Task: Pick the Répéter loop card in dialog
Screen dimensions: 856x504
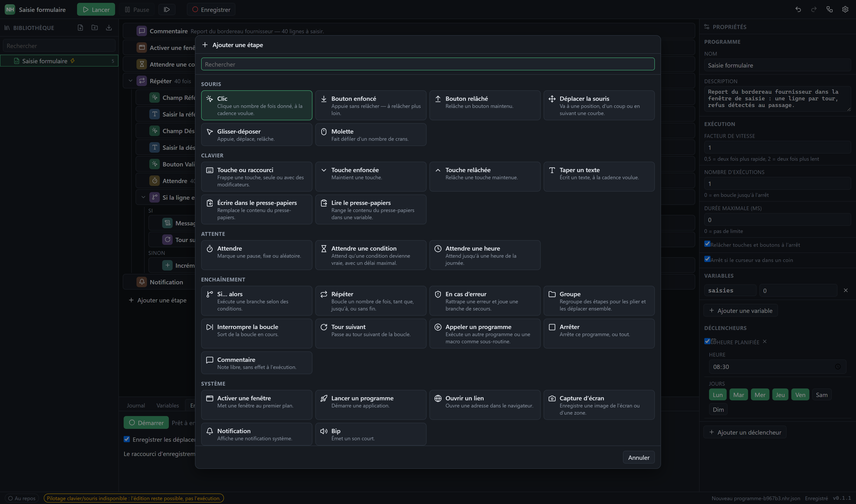Action: coord(371,300)
